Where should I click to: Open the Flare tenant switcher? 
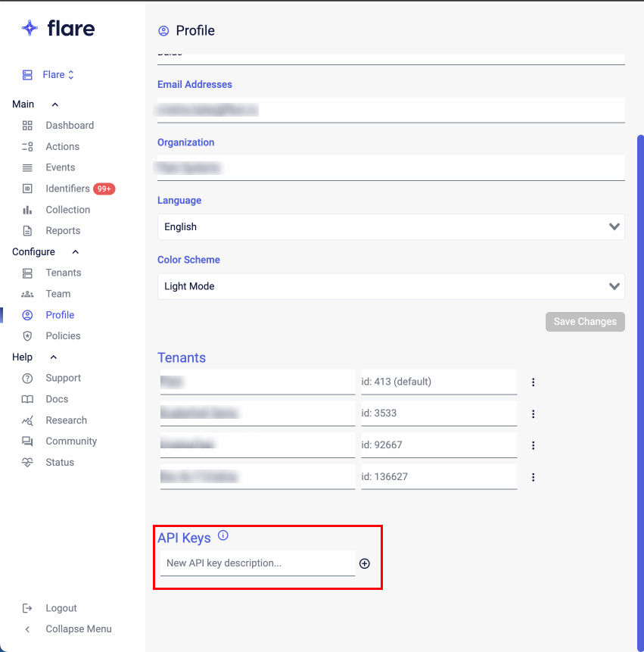click(x=50, y=75)
